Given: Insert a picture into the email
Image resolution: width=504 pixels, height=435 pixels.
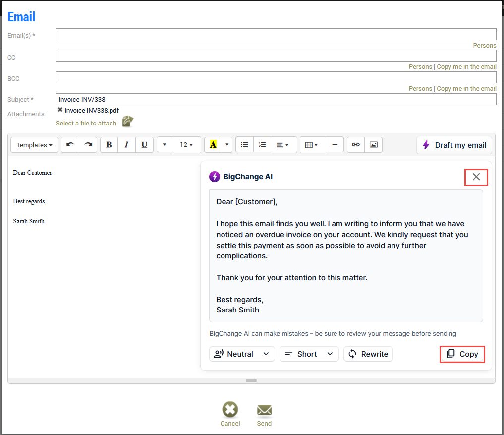Looking at the screenshot, I should point(374,145).
